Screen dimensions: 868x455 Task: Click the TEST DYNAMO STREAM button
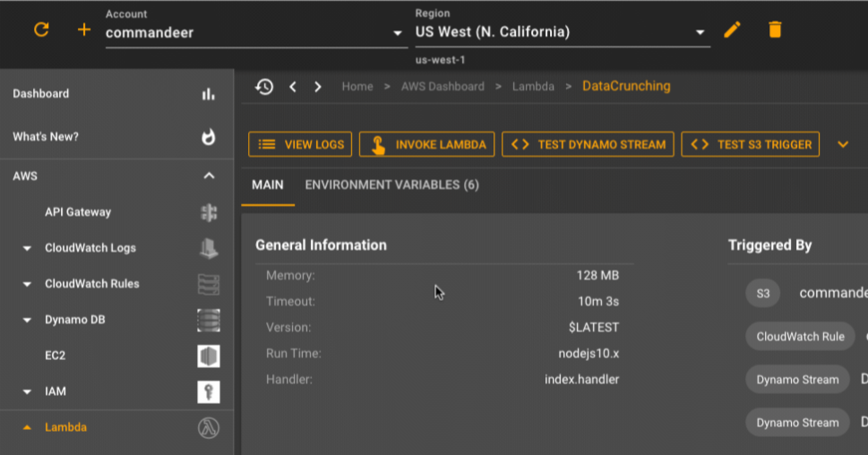(x=588, y=144)
